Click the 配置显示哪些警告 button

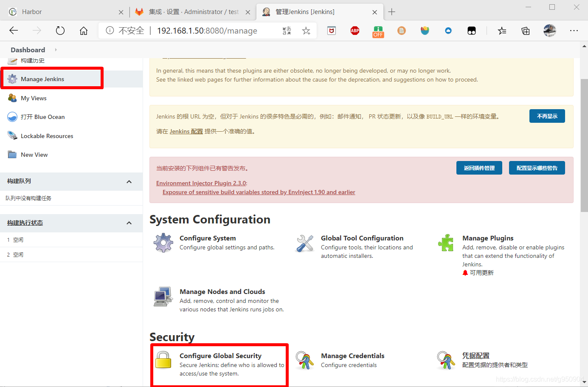tap(537, 168)
